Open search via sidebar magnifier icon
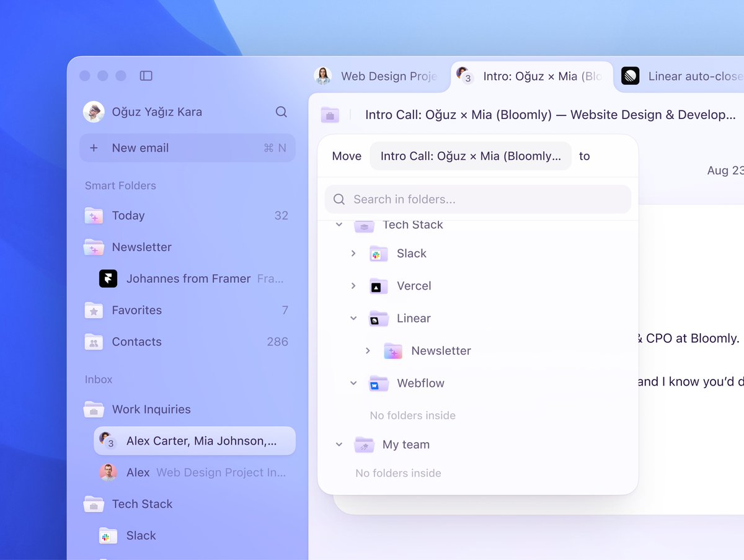Viewport: 744px width, 560px height. click(x=281, y=112)
